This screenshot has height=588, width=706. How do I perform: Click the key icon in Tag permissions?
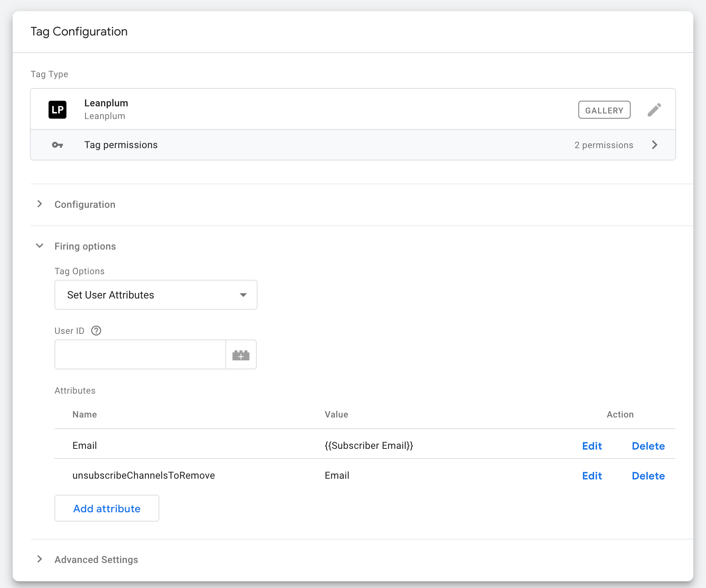click(x=57, y=145)
